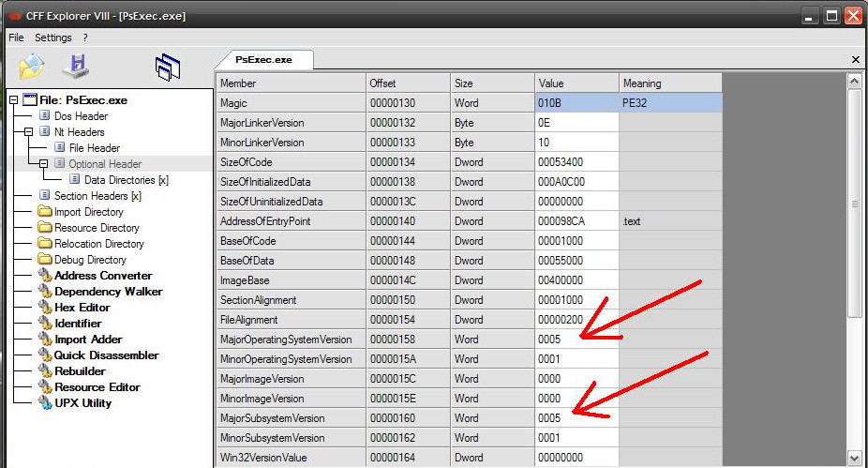Select File Header in the tree
This screenshot has width=868, height=468.
[x=94, y=148]
